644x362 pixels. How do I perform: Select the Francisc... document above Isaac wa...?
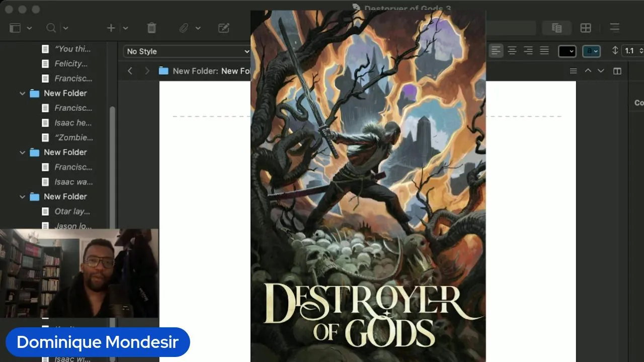[73, 167]
